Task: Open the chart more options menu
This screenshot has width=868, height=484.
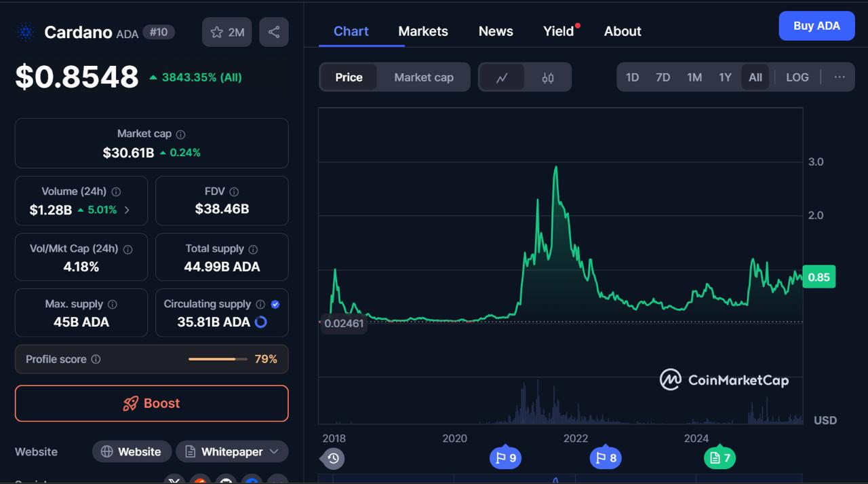Action: click(x=840, y=77)
